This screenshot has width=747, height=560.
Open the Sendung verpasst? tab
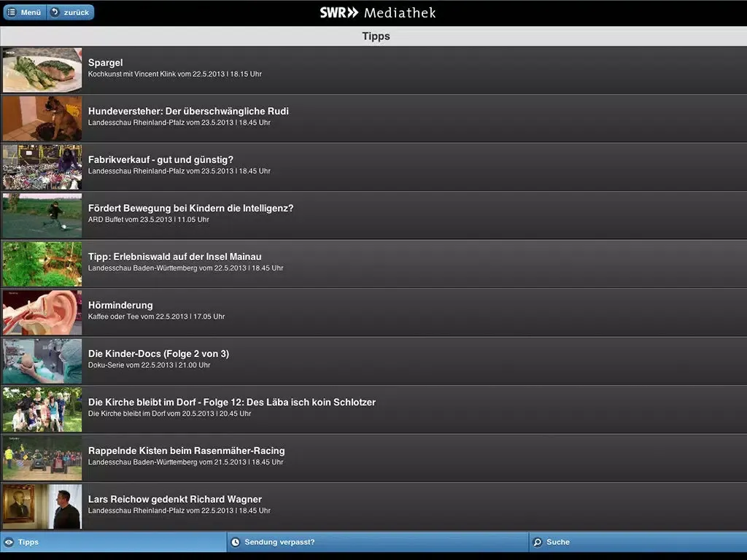[x=378, y=542]
